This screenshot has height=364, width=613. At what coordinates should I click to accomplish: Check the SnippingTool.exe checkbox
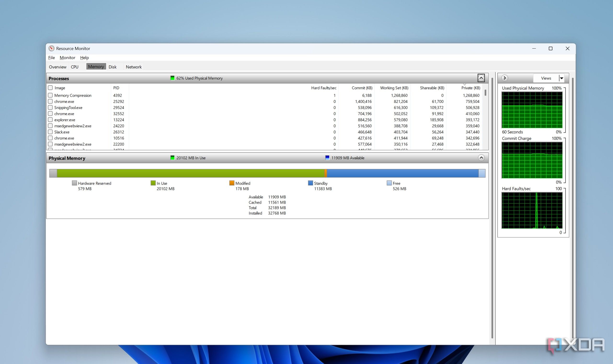[x=50, y=107]
